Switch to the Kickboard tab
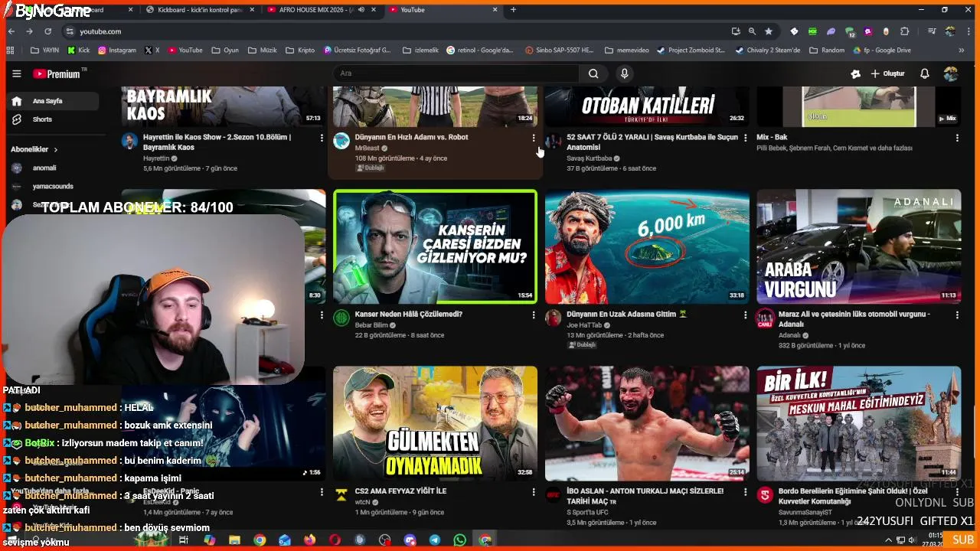The image size is (980, 551). pos(199,10)
